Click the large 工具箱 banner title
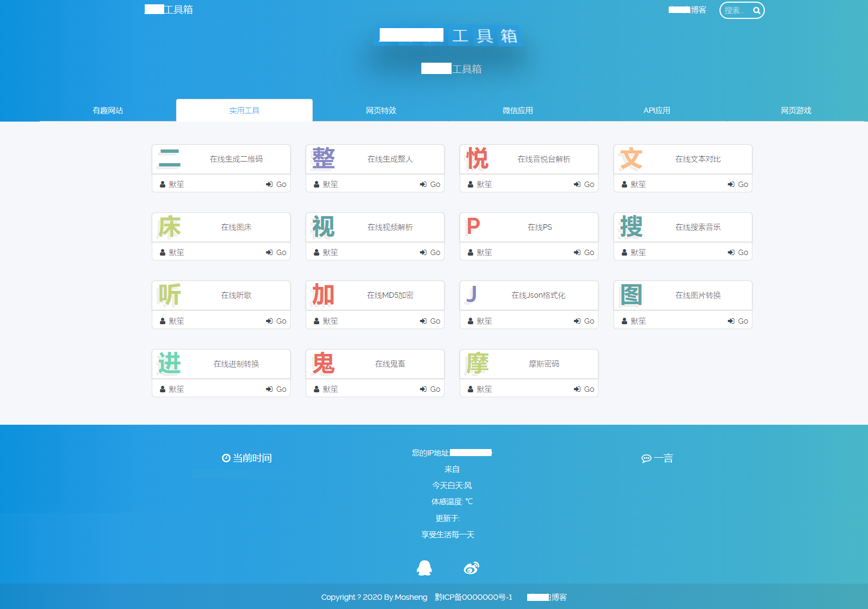Image resolution: width=868 pixels, height=609 pixels. pyautogui.click(x=448, y=36)
